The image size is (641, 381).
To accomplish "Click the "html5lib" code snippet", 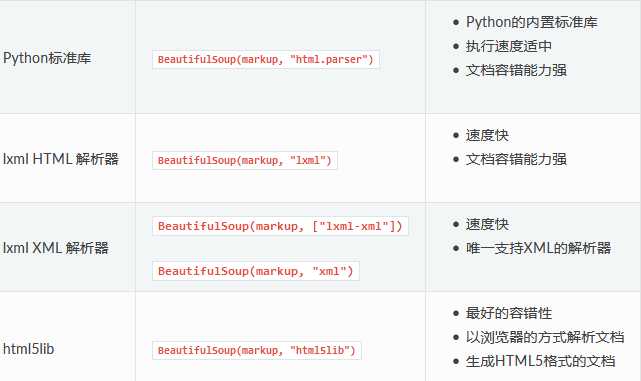I will [257, 350].
